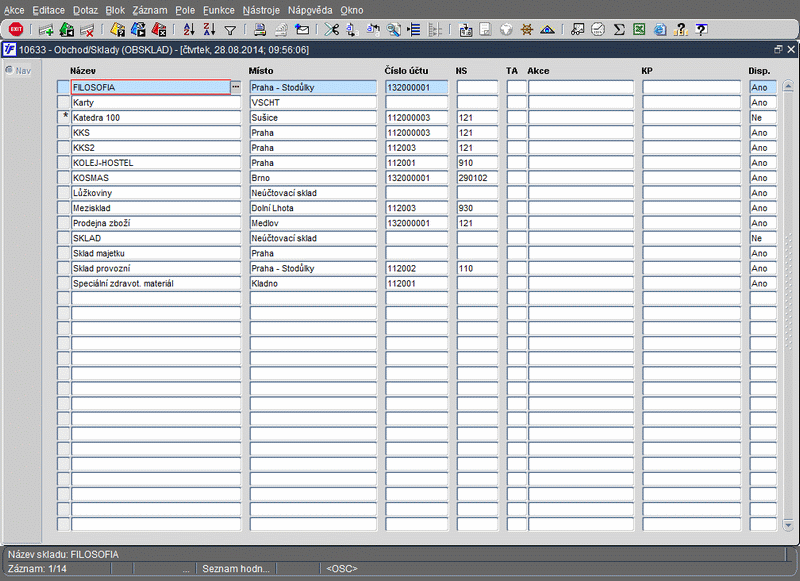
Task: Toggle row selector box beside Mezisklad
Action: pos(63,208)
